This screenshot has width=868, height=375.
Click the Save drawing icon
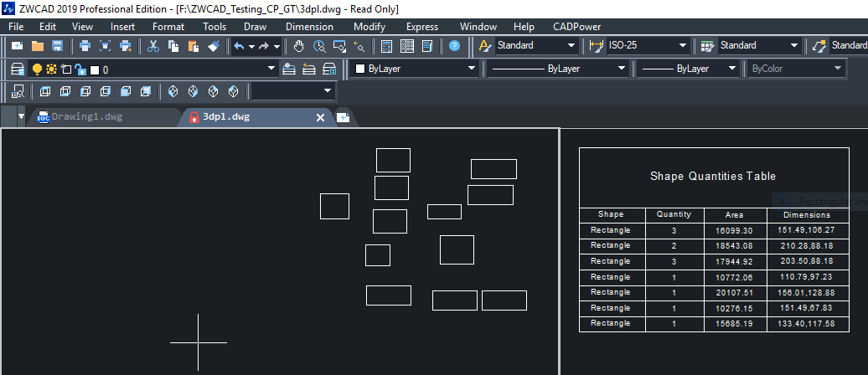click(57, 46)
